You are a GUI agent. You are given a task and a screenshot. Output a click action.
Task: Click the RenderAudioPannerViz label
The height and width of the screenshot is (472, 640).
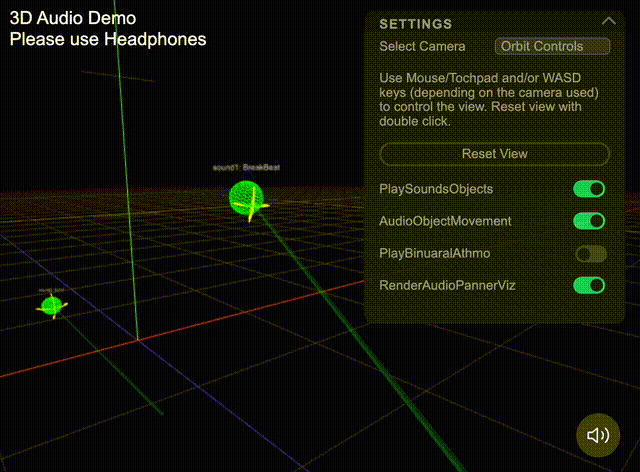[447, 286]
